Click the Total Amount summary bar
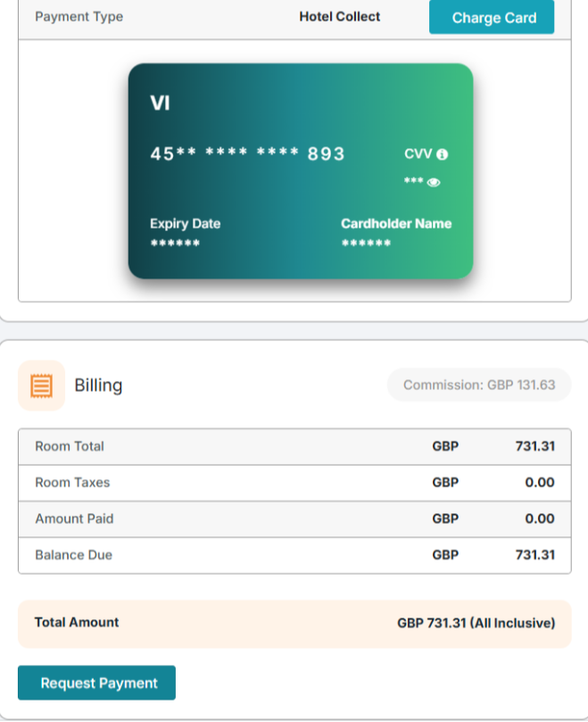The height and width of the screenshot is (722, 588). point(294,623)
